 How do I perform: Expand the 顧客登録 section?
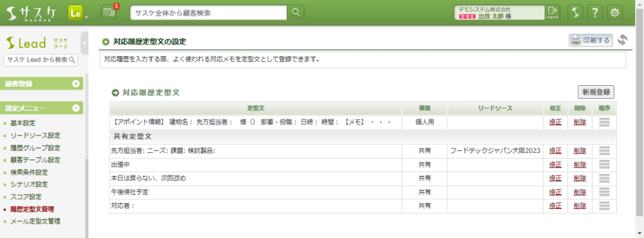(x=41, y=84)
